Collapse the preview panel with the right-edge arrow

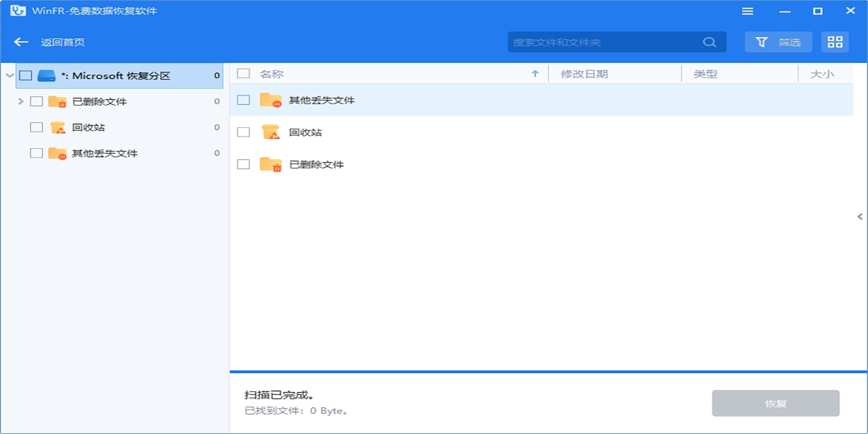pyautogui.click(x=859, y=216)
